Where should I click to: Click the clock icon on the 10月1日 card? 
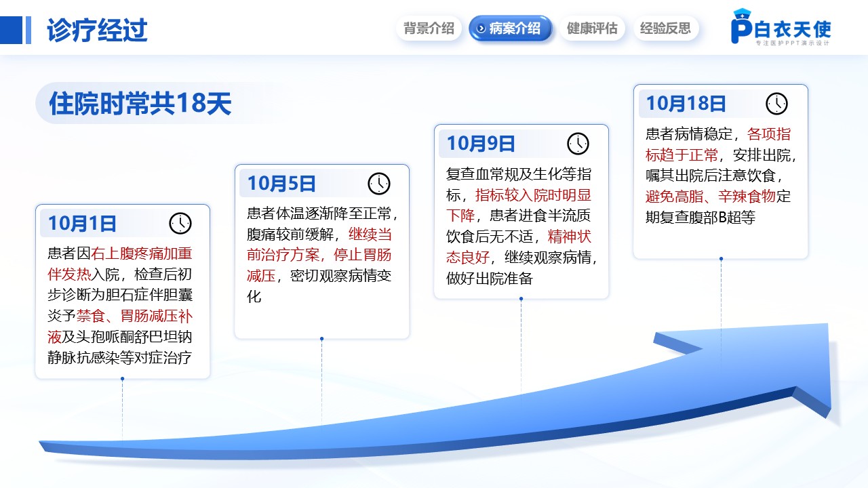180,223
